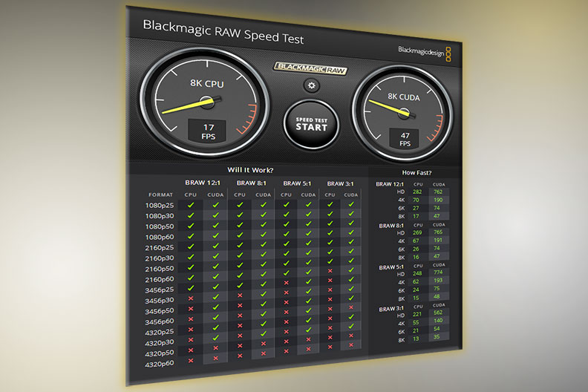The width and height of the screenshot is (588, 392).
Task: Click the 3456p25 BRAW 12:1 CPU checkmark
Action: [191, 288]
